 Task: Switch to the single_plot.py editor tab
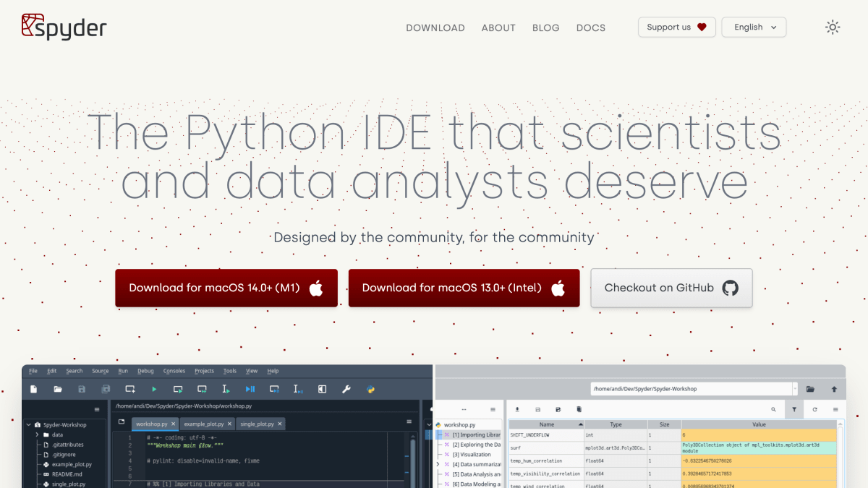[x=260, y=424]
